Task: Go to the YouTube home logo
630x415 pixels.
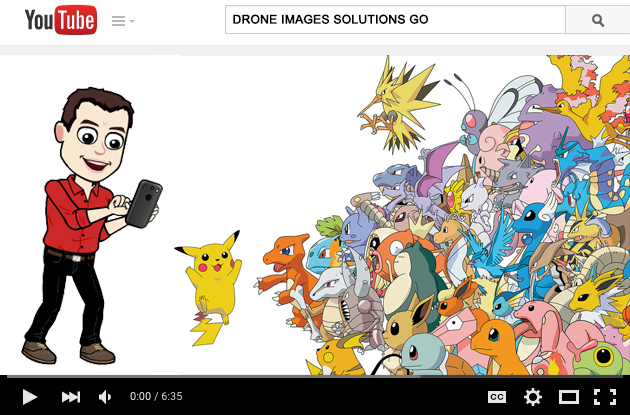Action: point(61,20)
